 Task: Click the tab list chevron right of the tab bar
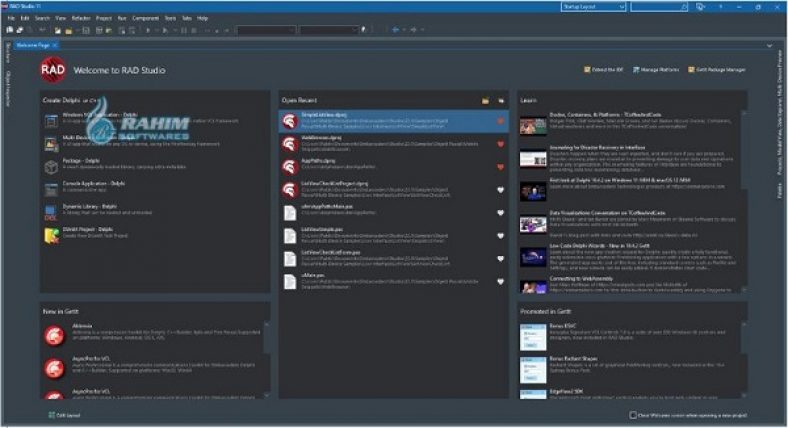[769, 46]
